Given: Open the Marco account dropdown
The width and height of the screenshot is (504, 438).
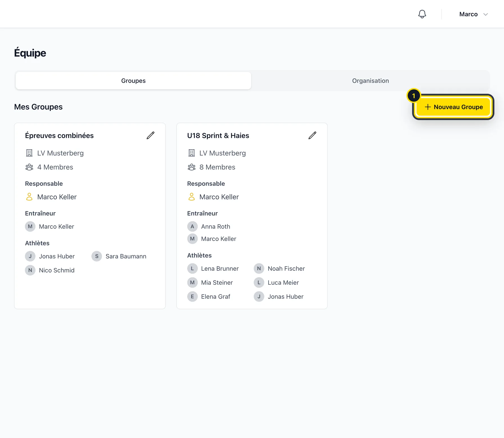Looking at the screenshot, I should coord(474,14).
